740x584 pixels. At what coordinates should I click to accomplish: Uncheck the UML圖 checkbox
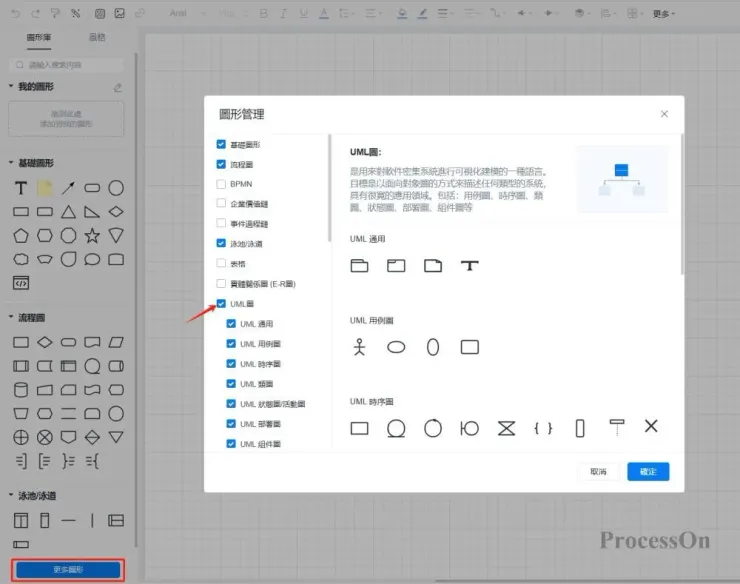pos(221,303)
